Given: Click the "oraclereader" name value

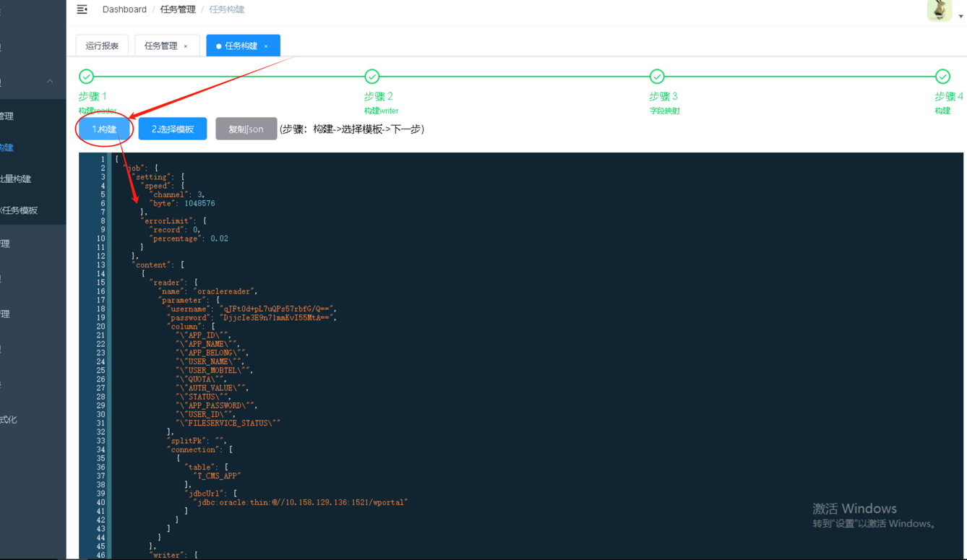Looking at the screenshot, I should tap(226, 291).
